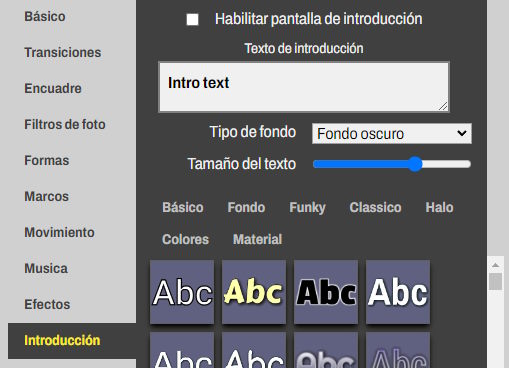Choose the Básico text style tab
Screen dimensions: 509x368
[183, 207]
